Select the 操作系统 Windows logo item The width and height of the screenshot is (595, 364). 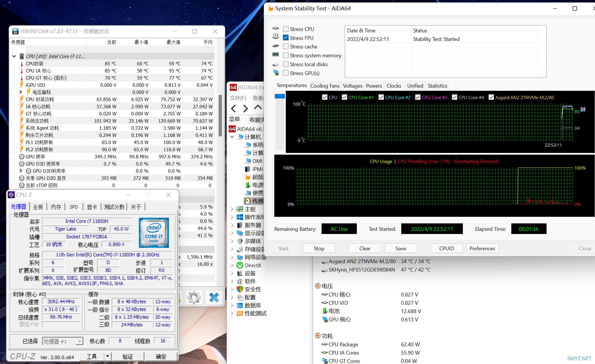250,217
